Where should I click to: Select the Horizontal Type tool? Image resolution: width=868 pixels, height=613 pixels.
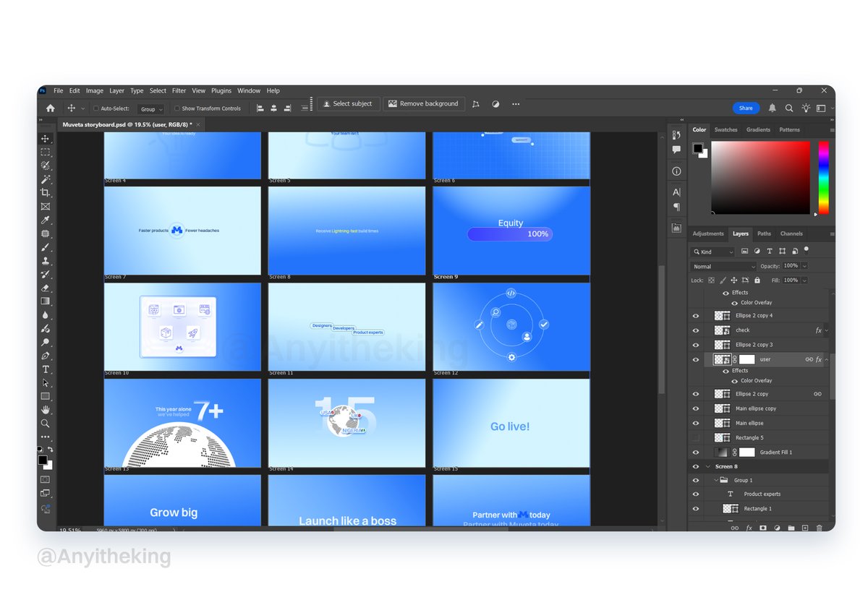(x=45, y=369)
